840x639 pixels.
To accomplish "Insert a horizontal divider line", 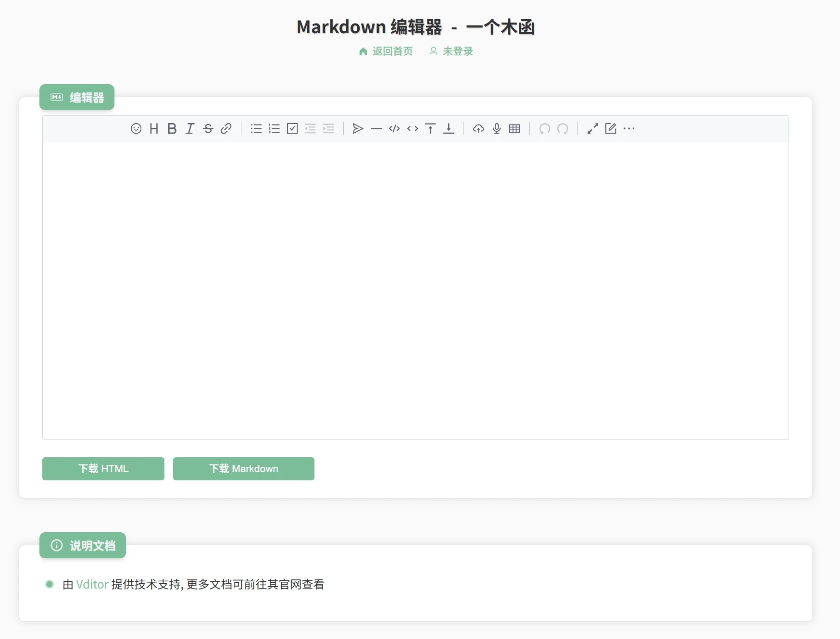I will 376,128.
